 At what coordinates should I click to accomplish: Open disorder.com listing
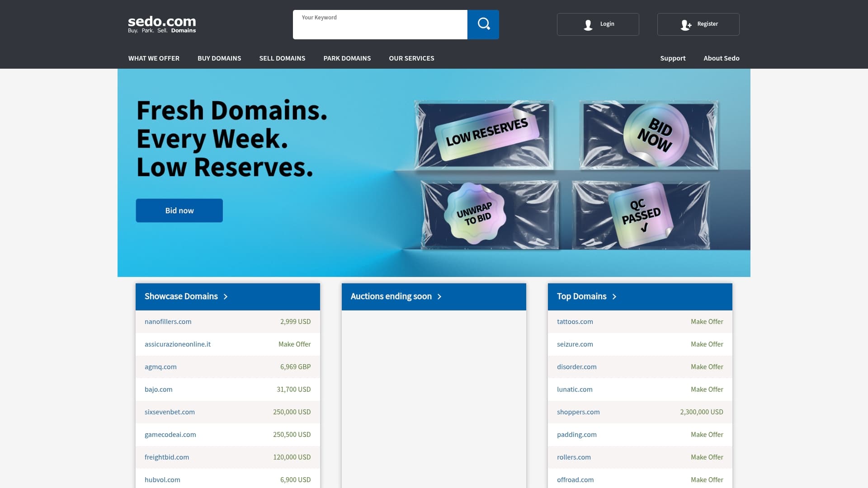[x=577, y=367]
